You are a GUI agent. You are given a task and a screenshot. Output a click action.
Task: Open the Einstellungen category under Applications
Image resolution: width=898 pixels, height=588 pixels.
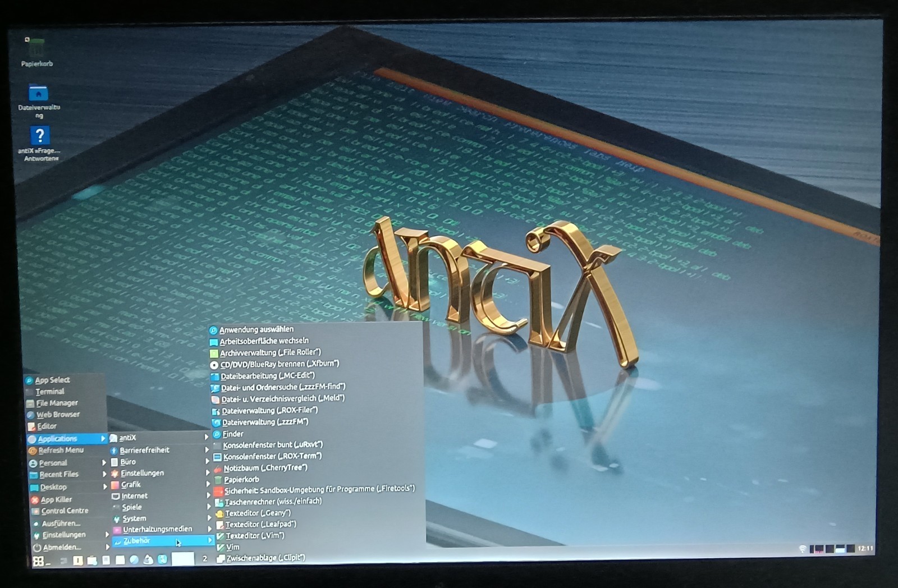161,473
